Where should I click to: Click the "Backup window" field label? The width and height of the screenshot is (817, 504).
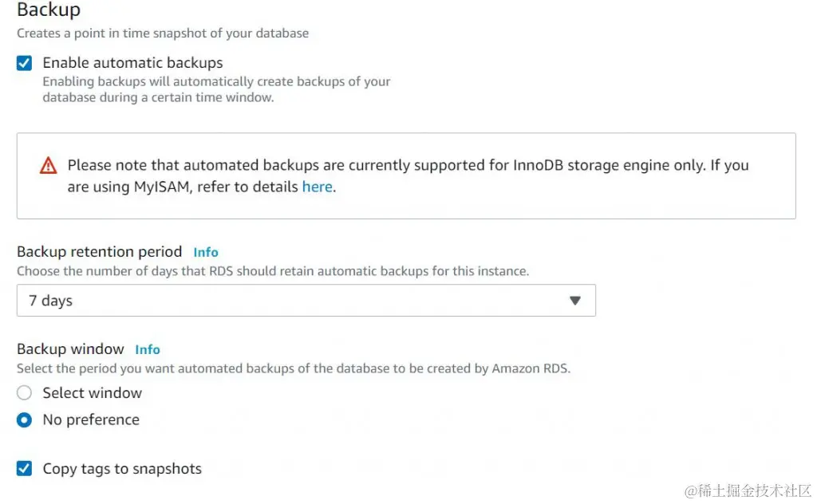pos(70,349)
